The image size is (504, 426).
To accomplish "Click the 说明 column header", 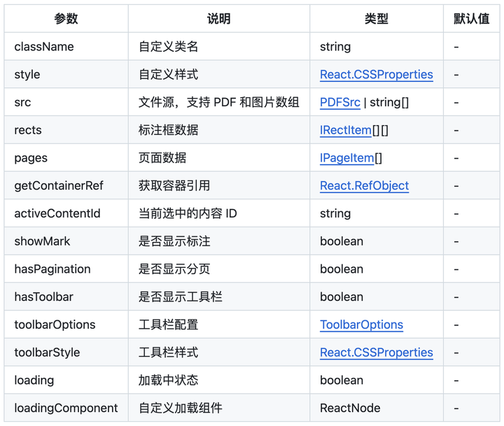I will coord(219,19).
